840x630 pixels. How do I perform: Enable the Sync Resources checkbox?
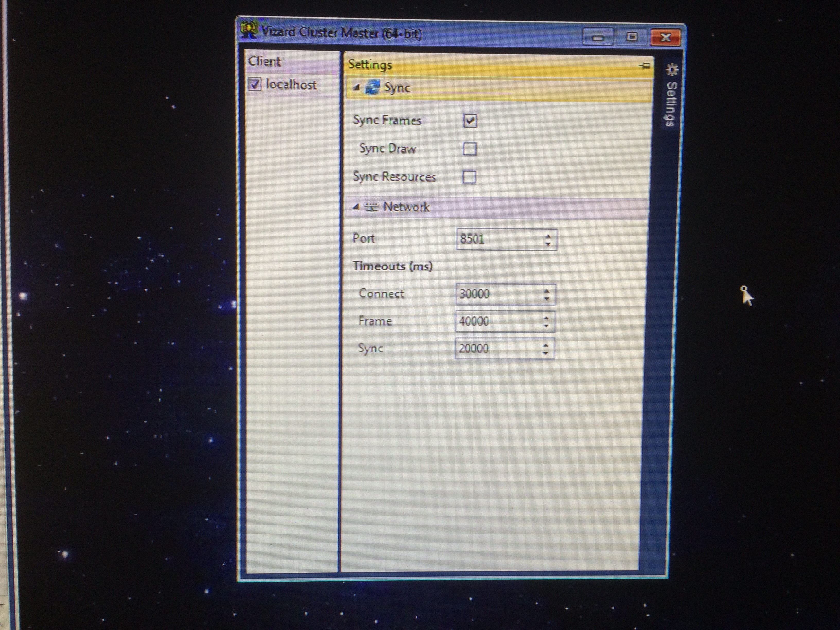(469, 177)
